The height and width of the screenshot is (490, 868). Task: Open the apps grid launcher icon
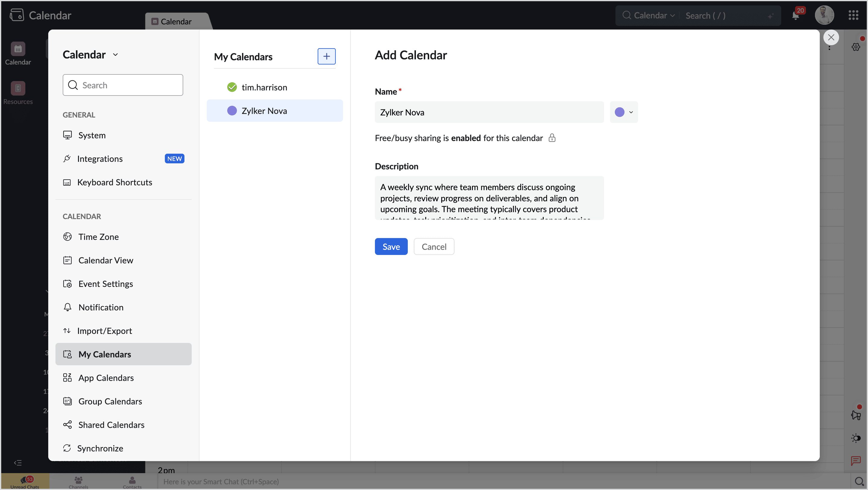coord(853,15)
